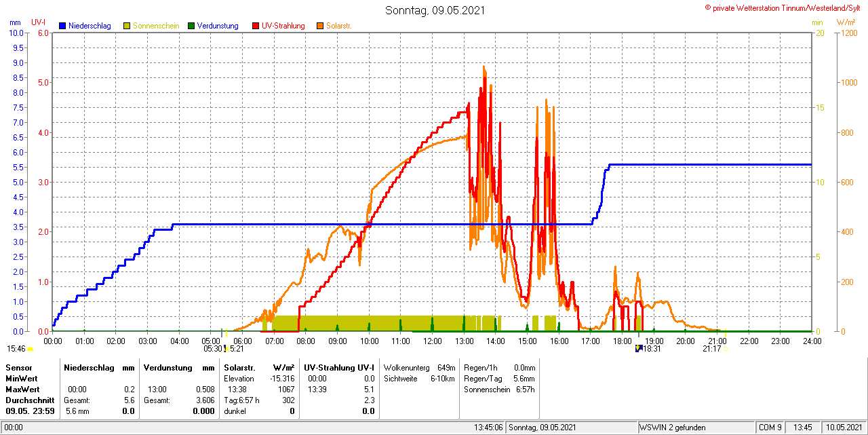868x435 pixels.
Task: Click the red 'UV-I' axis unit label
Action: click(39, 22)
